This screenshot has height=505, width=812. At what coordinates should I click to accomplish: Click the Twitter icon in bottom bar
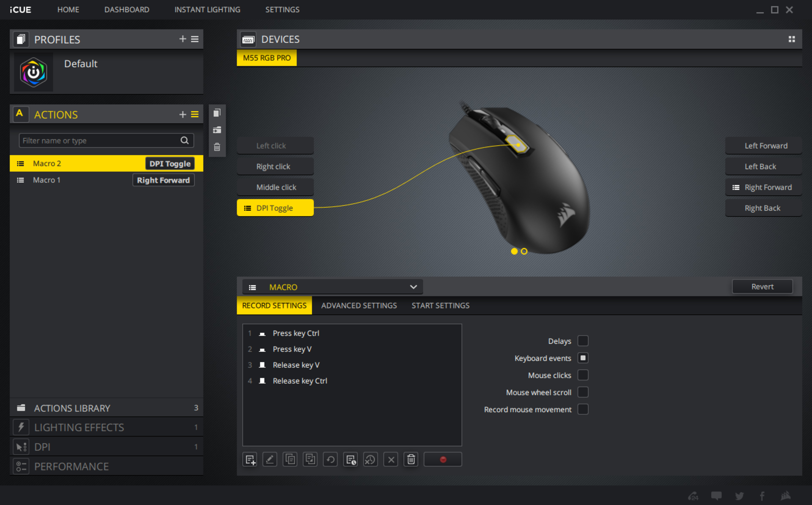pos(739,496)
